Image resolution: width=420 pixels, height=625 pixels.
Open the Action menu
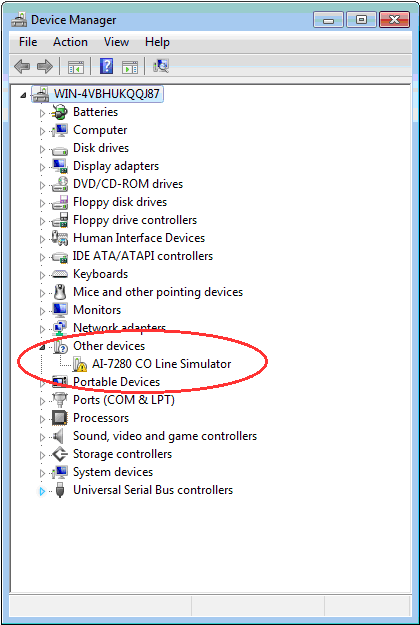[x=71, y=42]
